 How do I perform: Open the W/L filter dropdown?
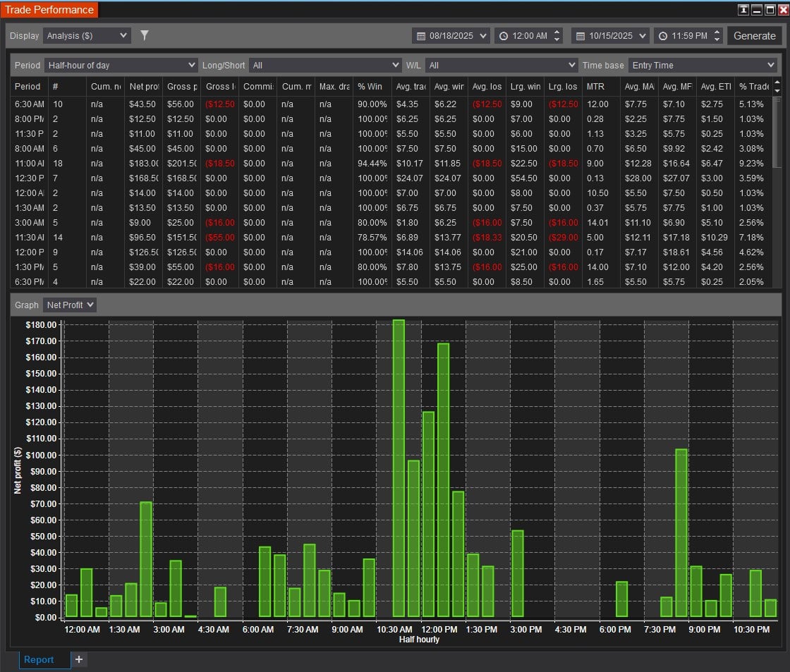click(x=502, y=66)
